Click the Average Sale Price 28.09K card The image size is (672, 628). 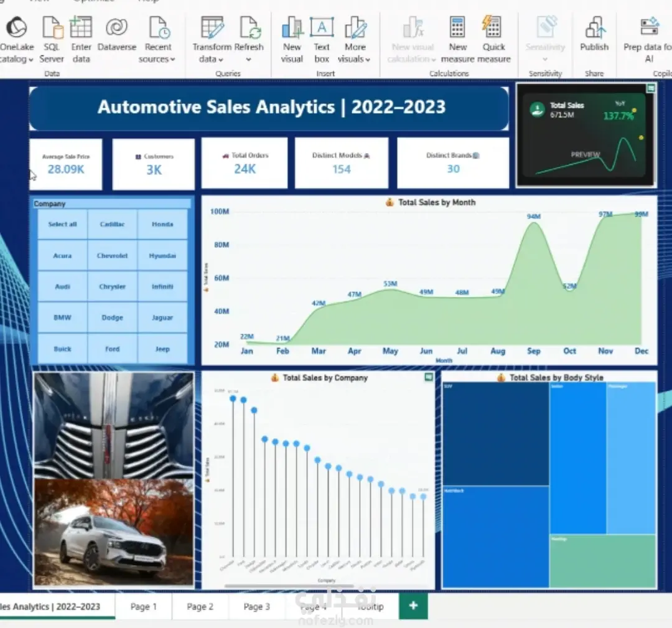[66, 164]
